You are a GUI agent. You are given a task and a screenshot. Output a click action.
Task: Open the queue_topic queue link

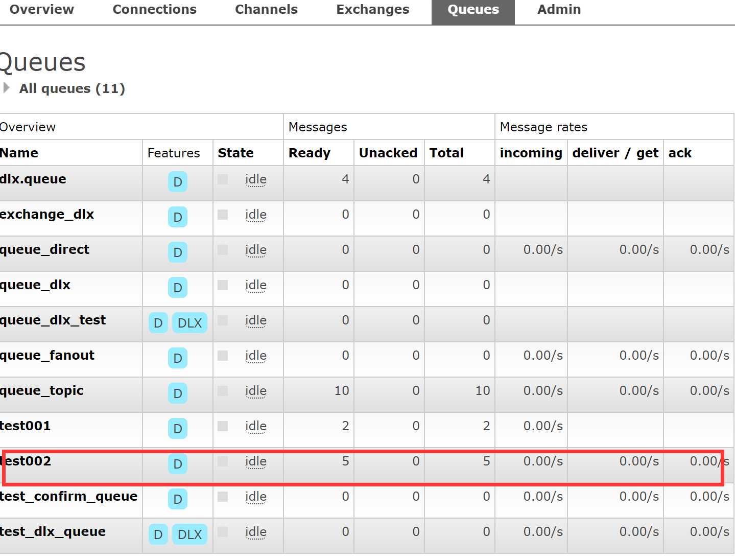(x=42, y=391)
